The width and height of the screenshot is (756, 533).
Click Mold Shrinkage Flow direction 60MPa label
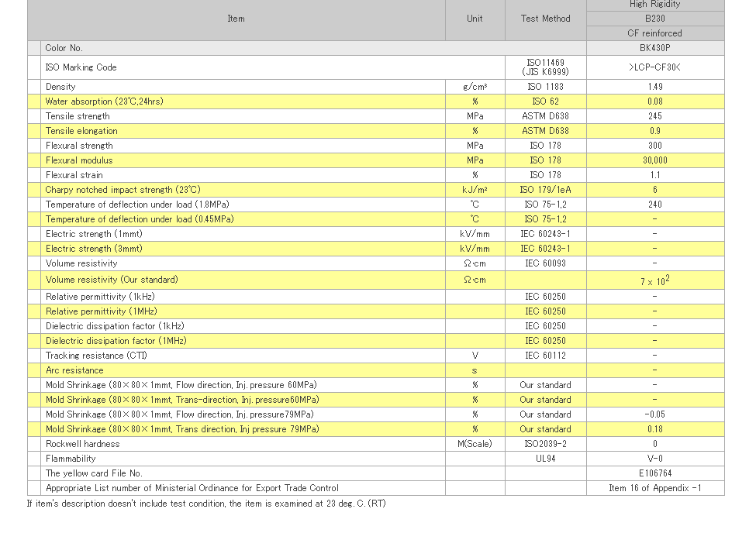click(181, 385)
